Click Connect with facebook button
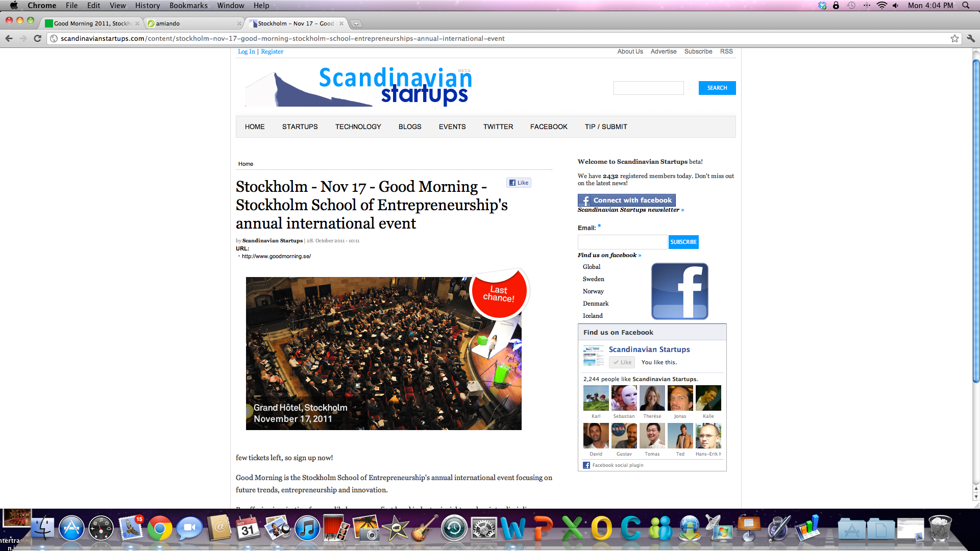This screenshot has height=551, width=980. tap(626, 200)
